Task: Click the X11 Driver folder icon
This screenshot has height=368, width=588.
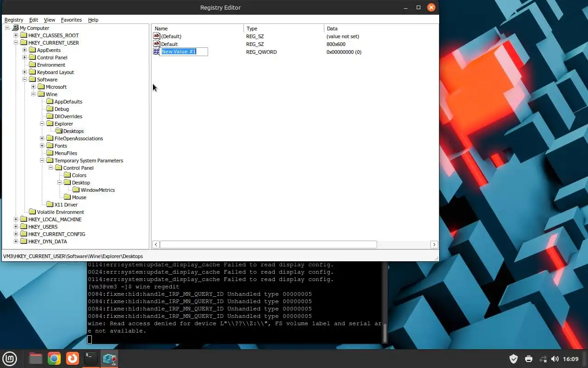Action: coord(50,205)
